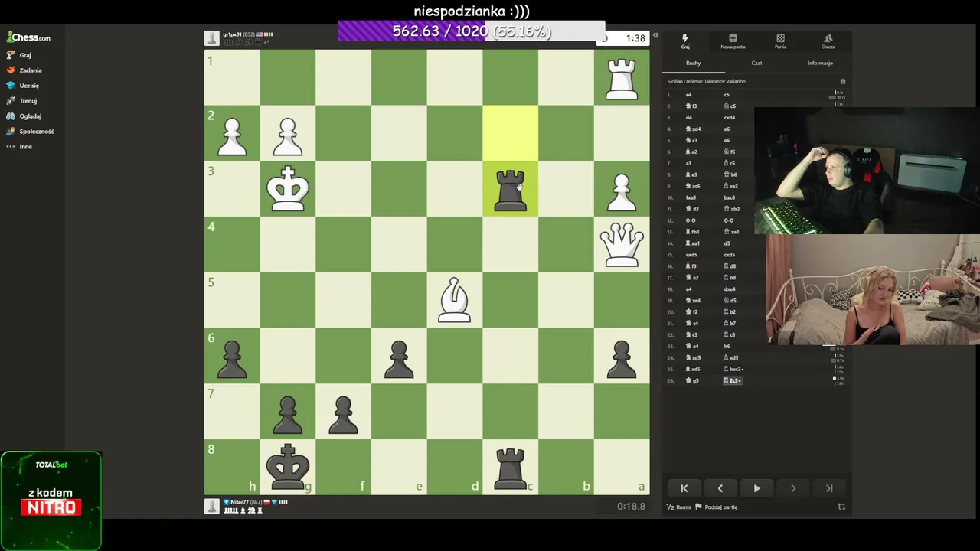Switch to the Informacje tab
Viewport: 980px width, 551px height.
pyautogui.click(x=820, y=64)
